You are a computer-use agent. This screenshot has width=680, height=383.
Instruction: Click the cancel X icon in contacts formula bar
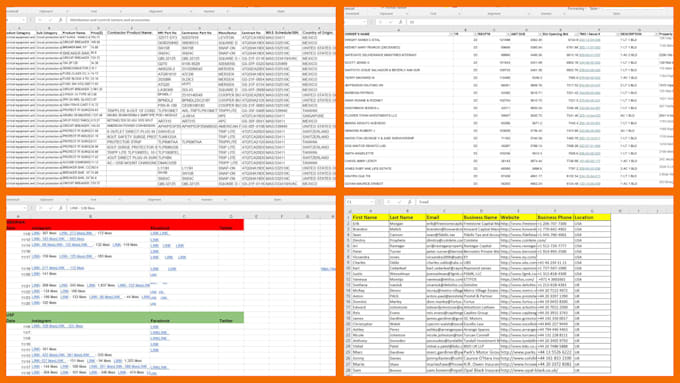(388, 202)
